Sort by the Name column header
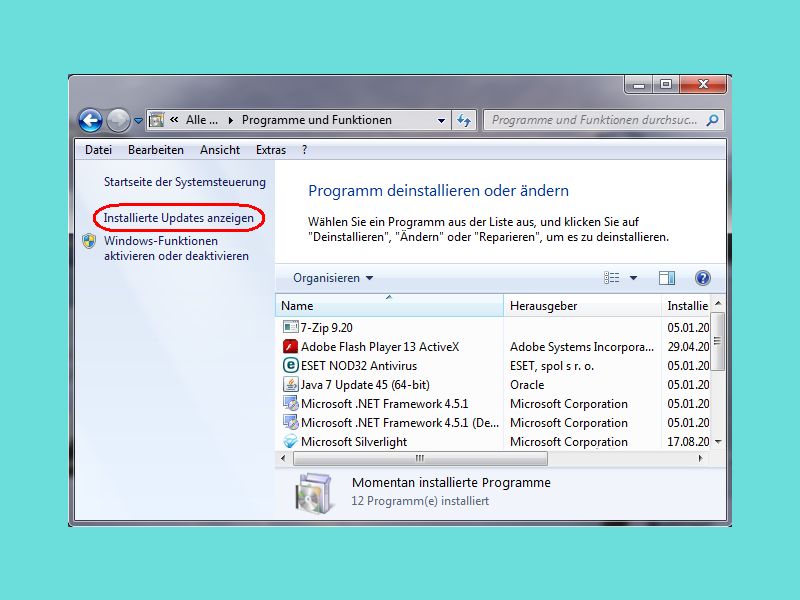Image resolution: width=800 pixels, height=600 pixels. click(389, 306)
